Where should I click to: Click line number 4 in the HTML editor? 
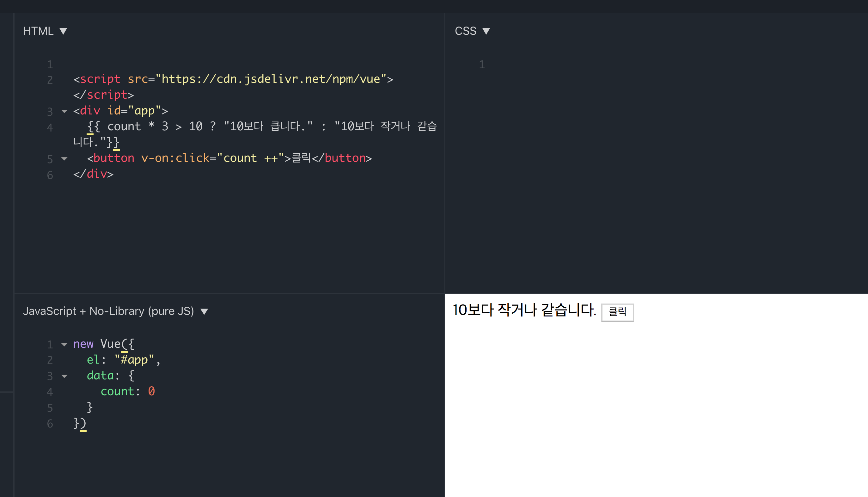click(50, 127)
